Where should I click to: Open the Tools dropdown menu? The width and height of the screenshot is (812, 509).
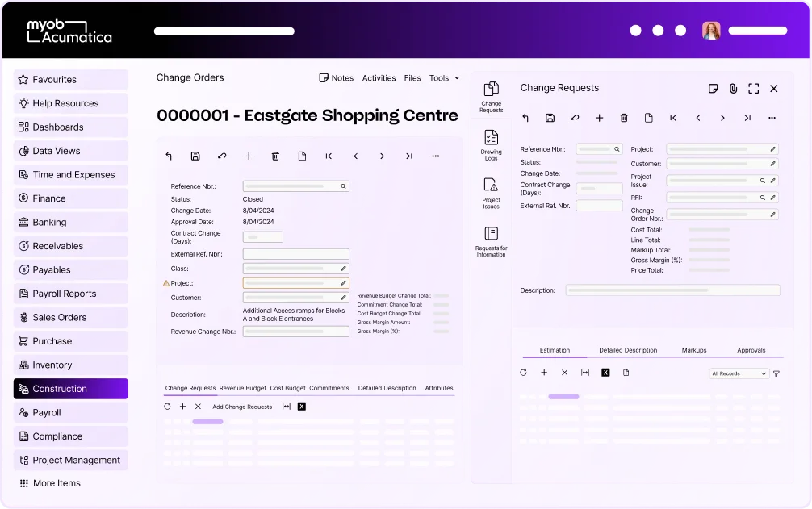coord(443,77)
